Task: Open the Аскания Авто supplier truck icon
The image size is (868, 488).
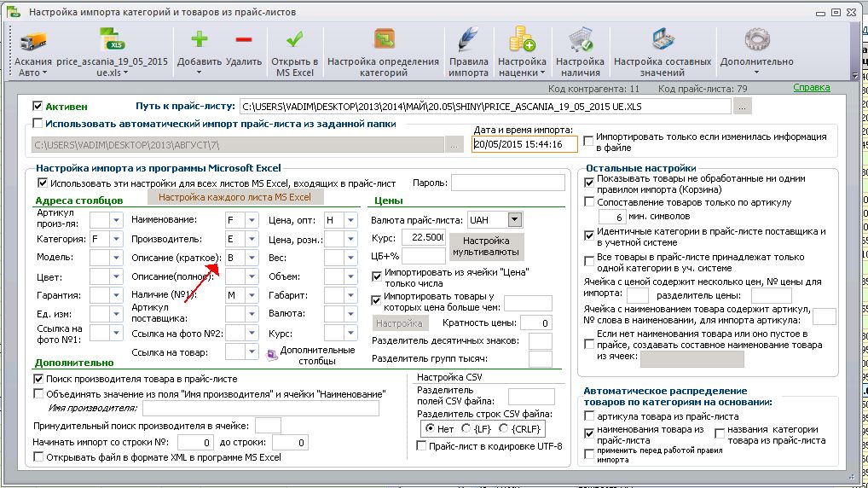Action: pyautogui.click(x=32, y=42)
